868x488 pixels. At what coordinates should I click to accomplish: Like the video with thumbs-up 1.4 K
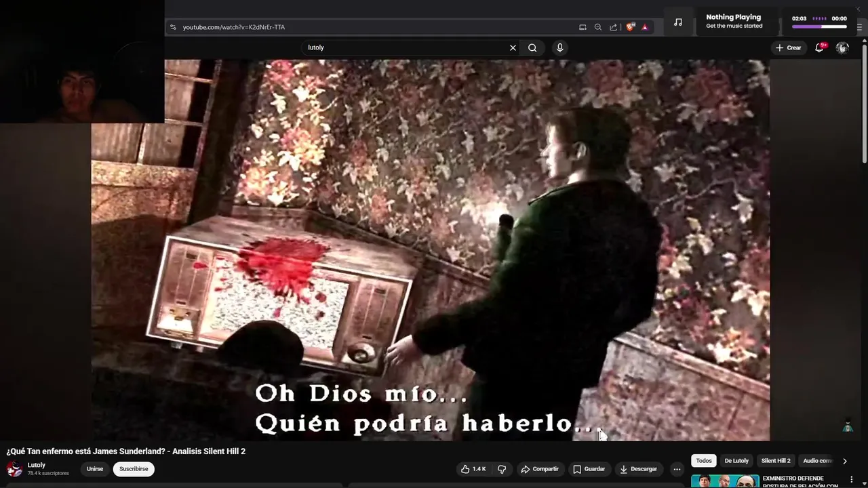(473, 469)
